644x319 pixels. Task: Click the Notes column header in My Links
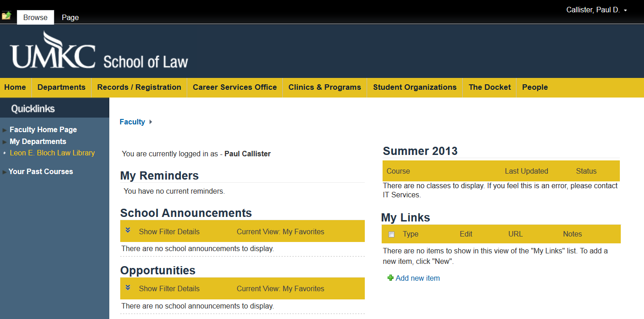point(572,234)
